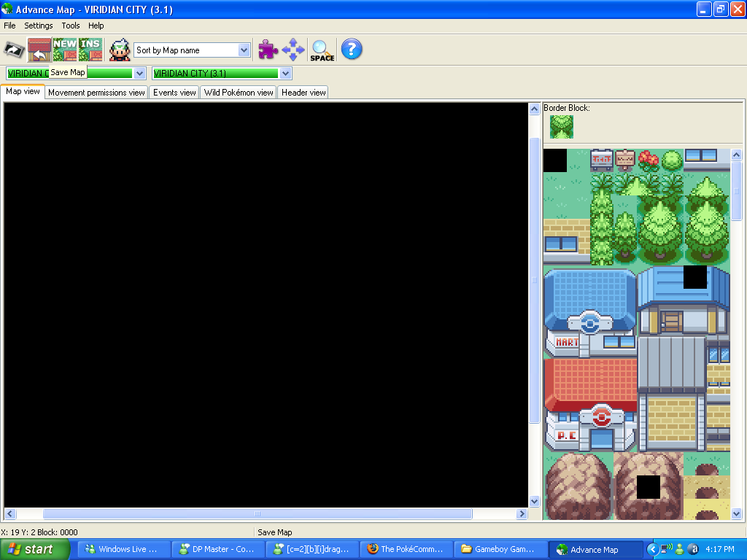
Task: Pick the wooden house door tile
Action: point(672,321)
